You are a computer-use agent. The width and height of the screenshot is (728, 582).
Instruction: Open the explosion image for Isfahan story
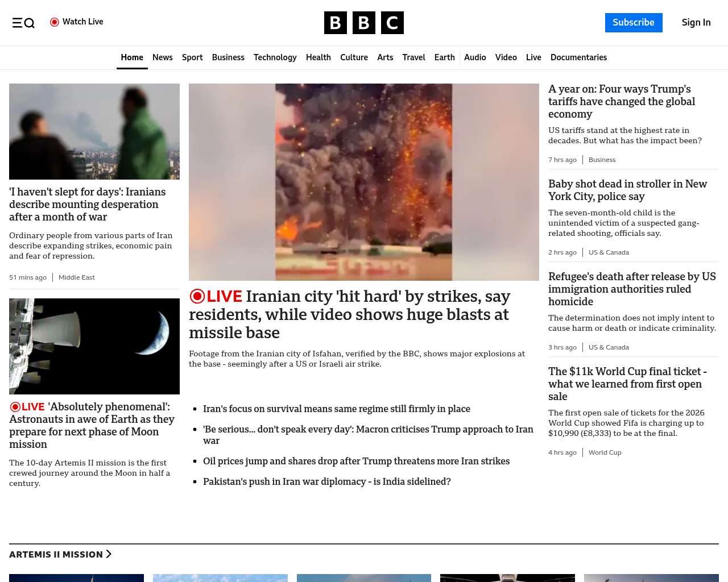363,182
